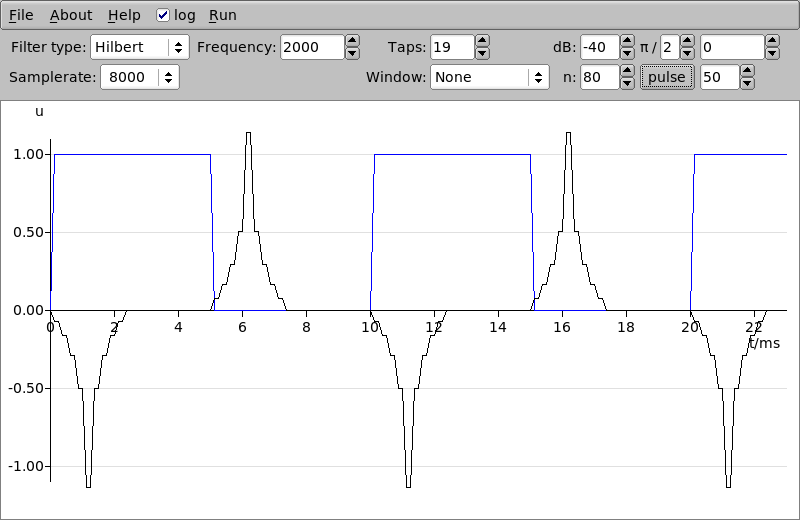
Task: Open the About menu
Action: tap(71, 15)
